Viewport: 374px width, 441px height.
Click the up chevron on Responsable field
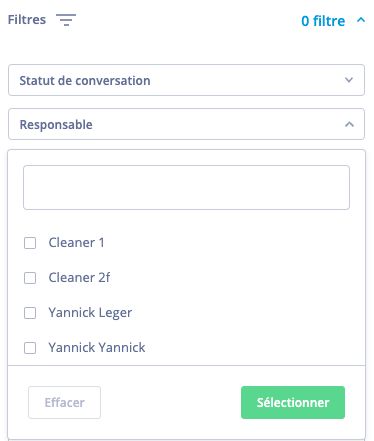click(x=349, y=124)
